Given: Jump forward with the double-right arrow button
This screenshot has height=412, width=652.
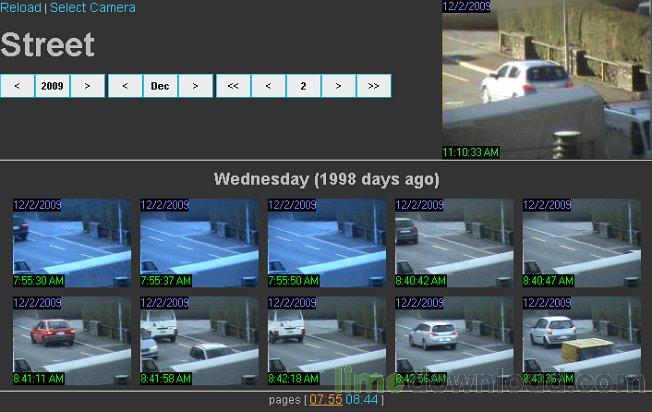Looking at the screenshot, I should point(373,86).
